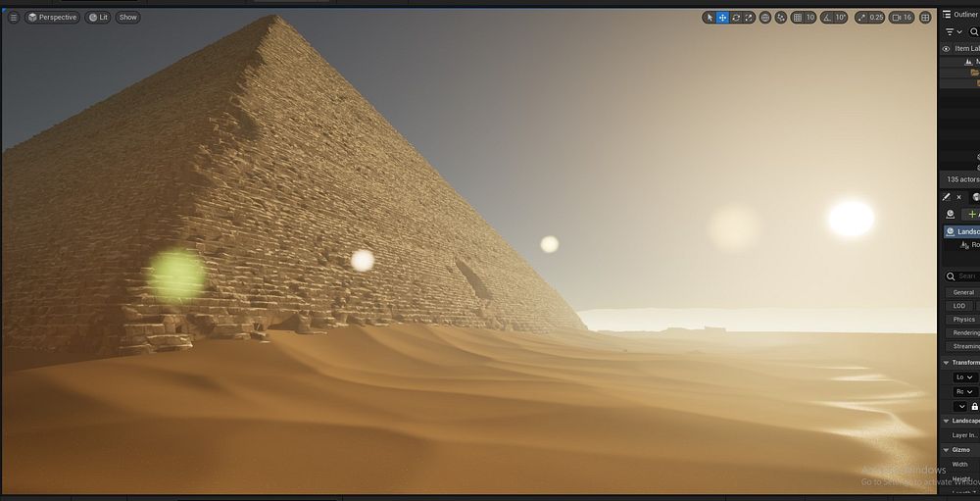Select the landscape map row in Outliner

tap(960, 62)
